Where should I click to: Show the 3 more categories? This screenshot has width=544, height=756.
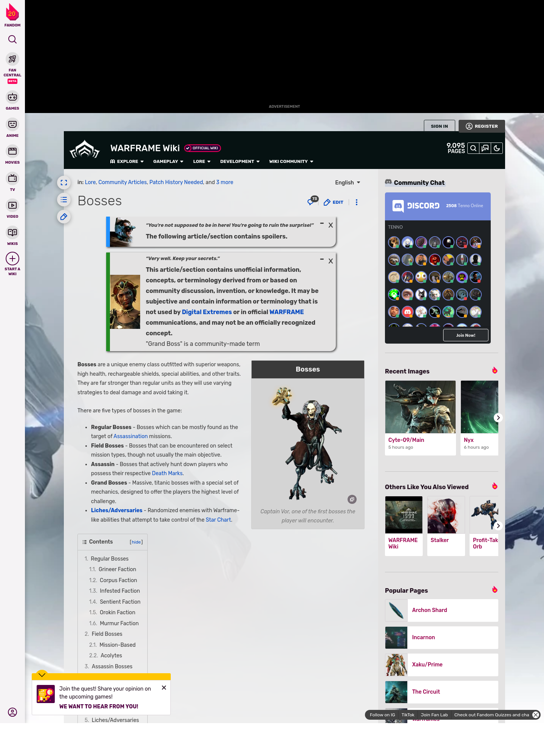pyautogui.click(x=225, y=182)
